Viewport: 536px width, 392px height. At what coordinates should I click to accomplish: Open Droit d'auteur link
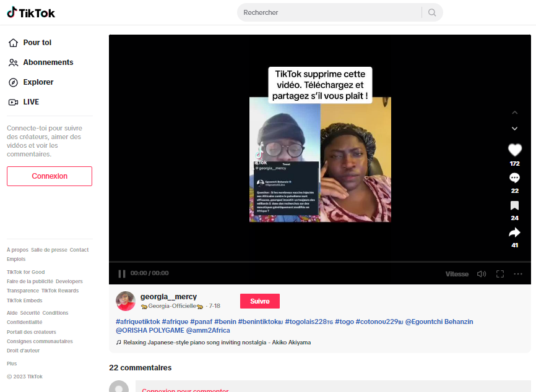coord(24,351)
